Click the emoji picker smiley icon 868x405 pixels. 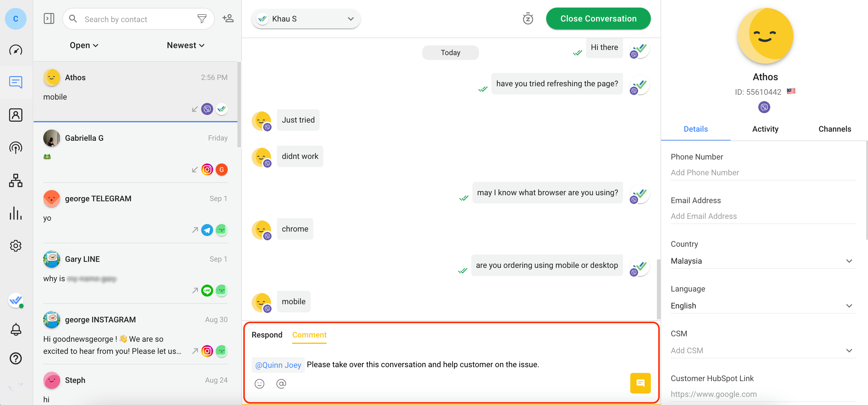(x=259, y=384)
